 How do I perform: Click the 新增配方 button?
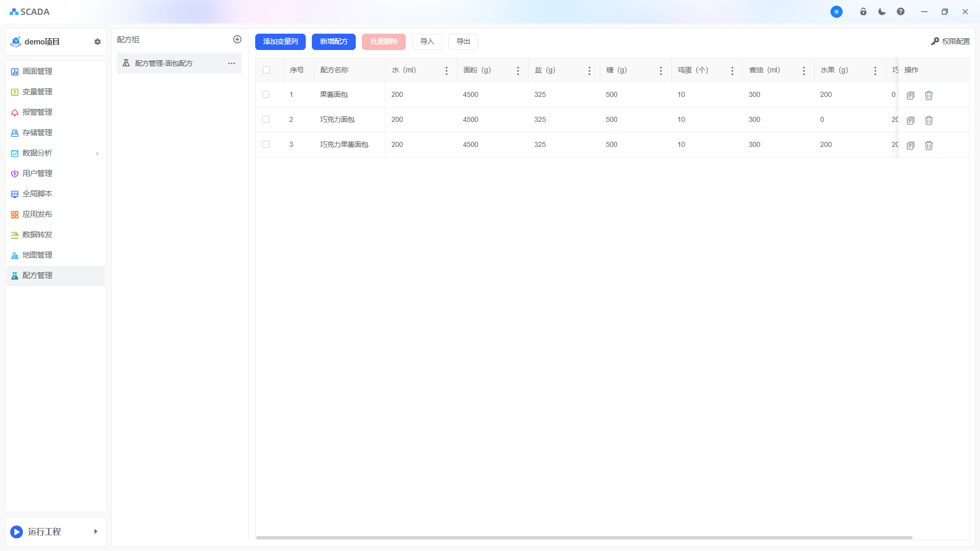click(333, 42)
